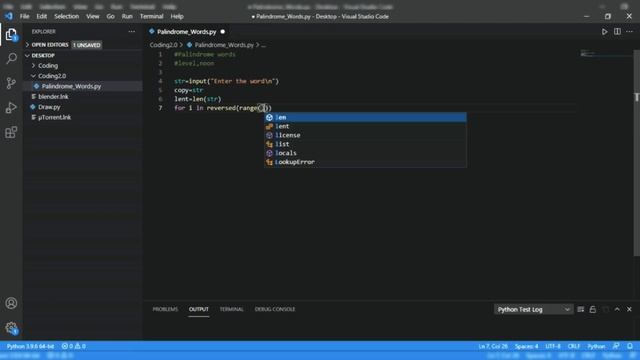Viewport: 640px width, 360px height.
Task: Click the VS Code logo in title bar
Action: 9,16
